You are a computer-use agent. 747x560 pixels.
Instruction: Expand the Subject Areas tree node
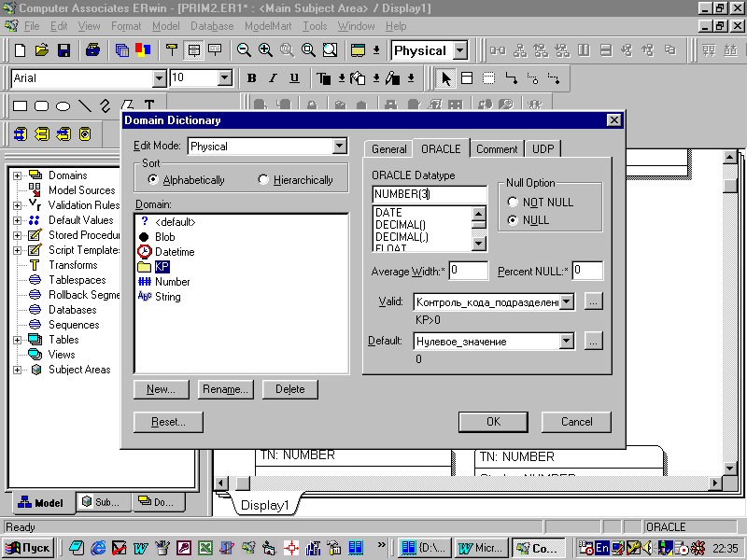17,370
